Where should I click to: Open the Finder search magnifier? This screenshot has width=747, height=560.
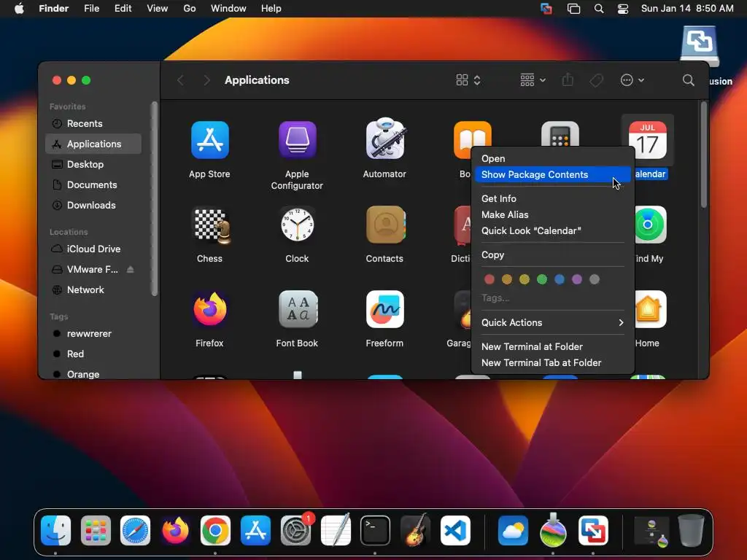pos(689,80)
